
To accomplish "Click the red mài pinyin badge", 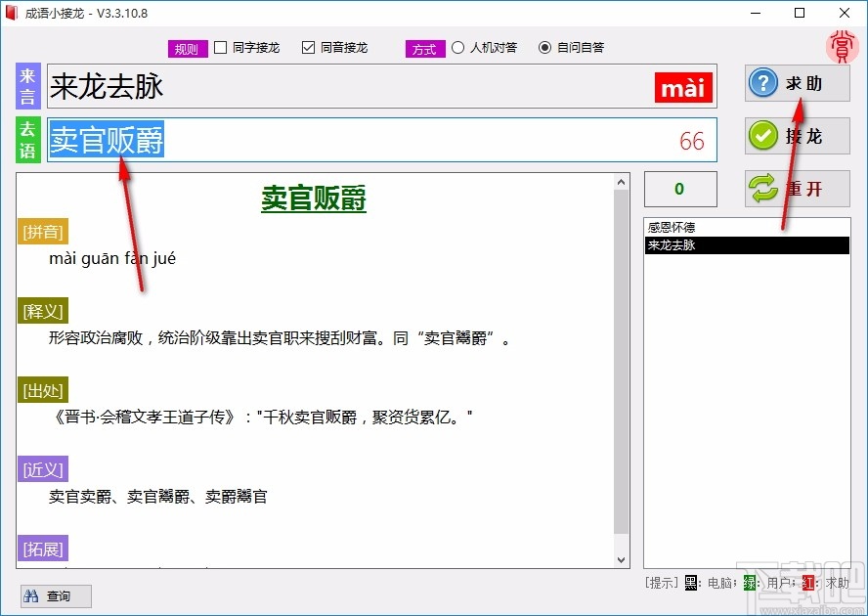I will click(x=682, y=87).
